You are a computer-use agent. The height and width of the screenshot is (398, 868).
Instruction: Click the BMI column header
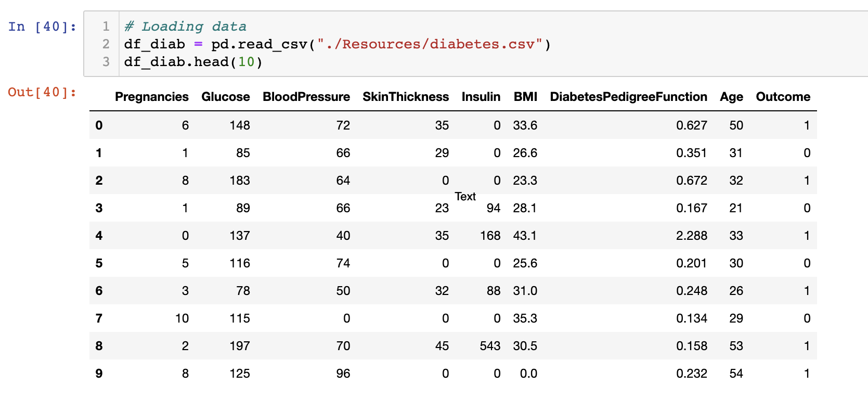(x=525, y=97)
